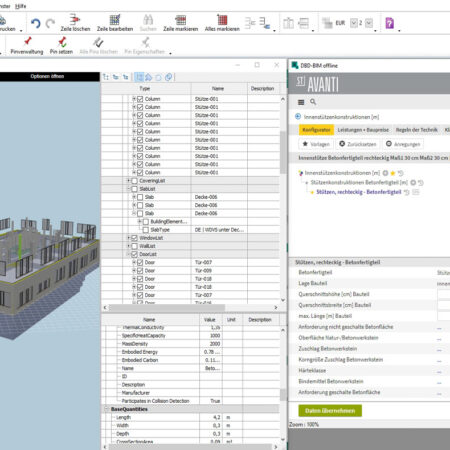Uncheck the Door Tür-009 checkbox
450x450 pixels.
pos(140,271)
